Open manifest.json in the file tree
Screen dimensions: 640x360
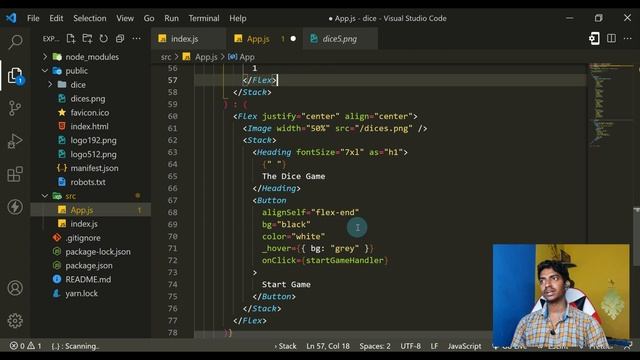coord(94,168)
